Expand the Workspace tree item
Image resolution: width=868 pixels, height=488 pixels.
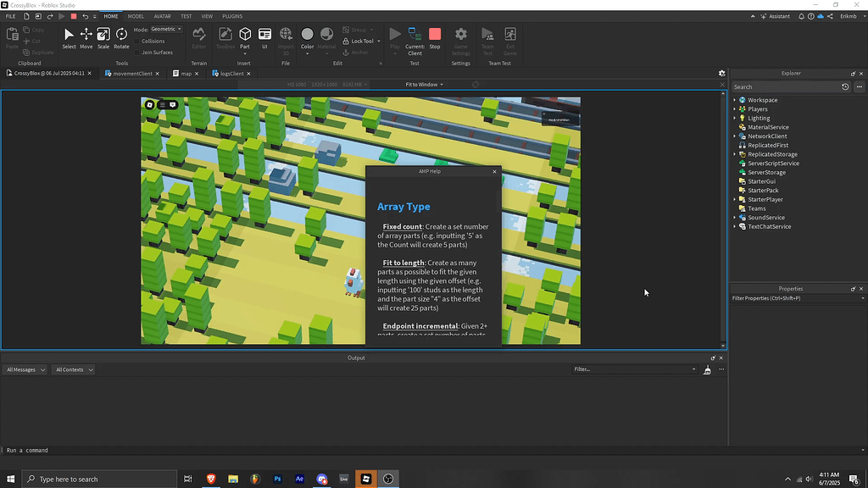734,99
